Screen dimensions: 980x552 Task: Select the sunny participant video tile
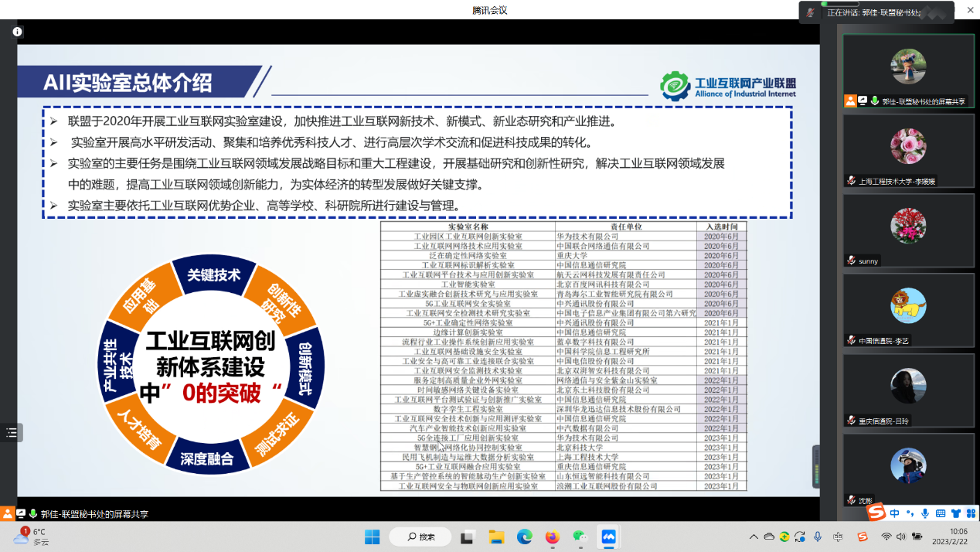coord(907,230)
